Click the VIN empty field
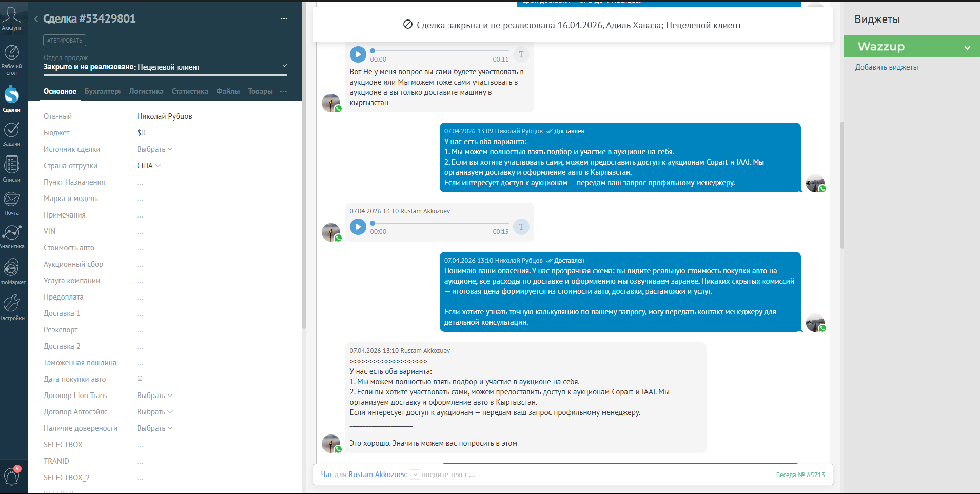Viewport: 980px width, 494px height. pos(140,232)
